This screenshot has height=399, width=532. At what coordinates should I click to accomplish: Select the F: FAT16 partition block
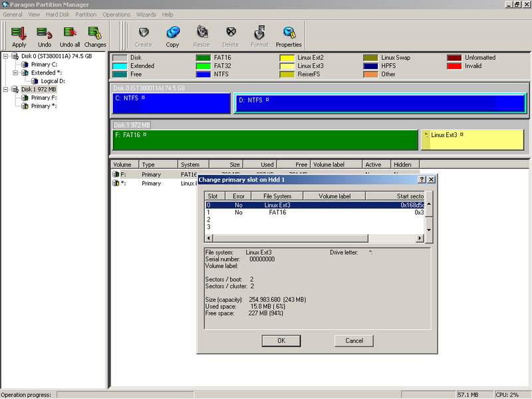265,140
